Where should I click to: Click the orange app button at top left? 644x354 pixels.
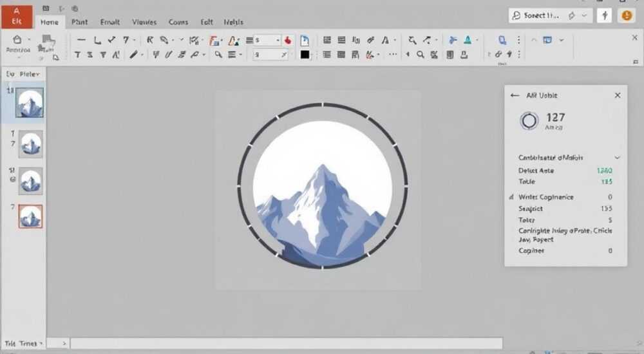tap(17, 17)
